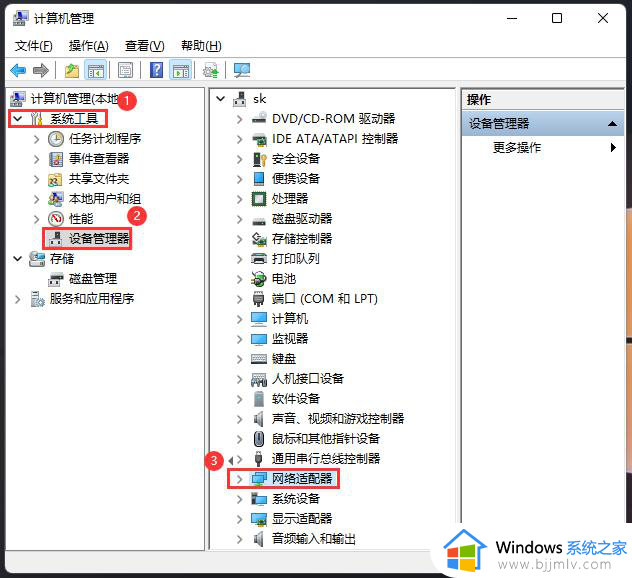Open the 查看(V) menu

(x=145, y=46)
